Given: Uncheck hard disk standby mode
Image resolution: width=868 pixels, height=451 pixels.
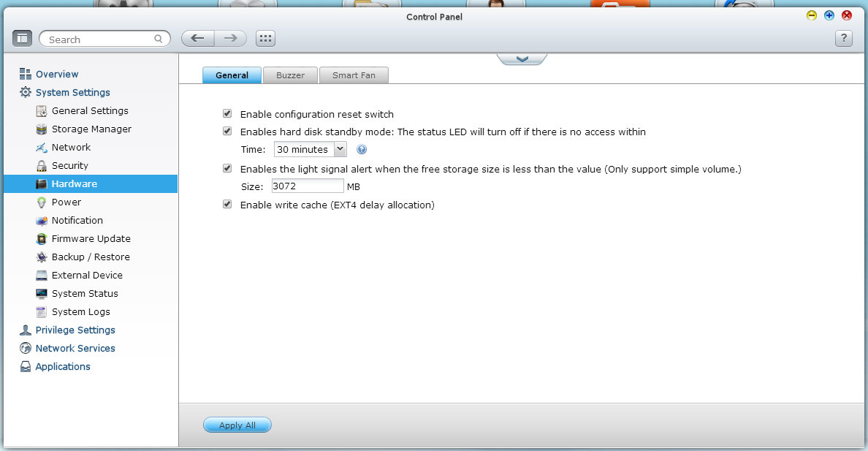Looking at the screenshot, I should point(227,132).
